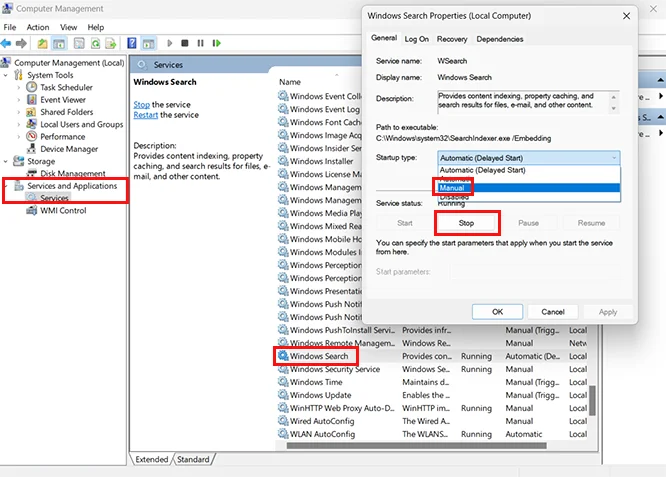Viewport: 666px width, 477px height.
Task: Click the green Refresh toolbar icon
Action: pos(96,43)
